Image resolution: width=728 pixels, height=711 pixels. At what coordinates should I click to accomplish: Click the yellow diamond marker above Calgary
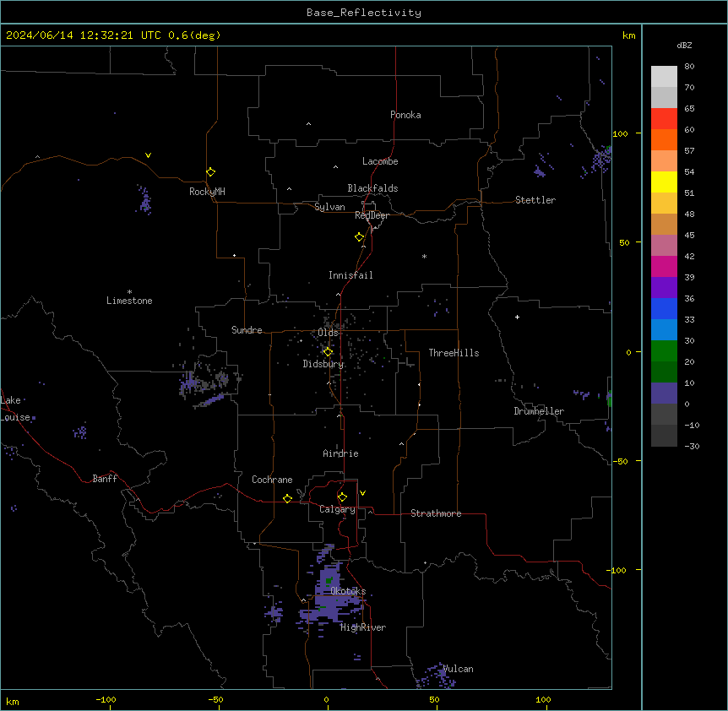click(342, 497)
